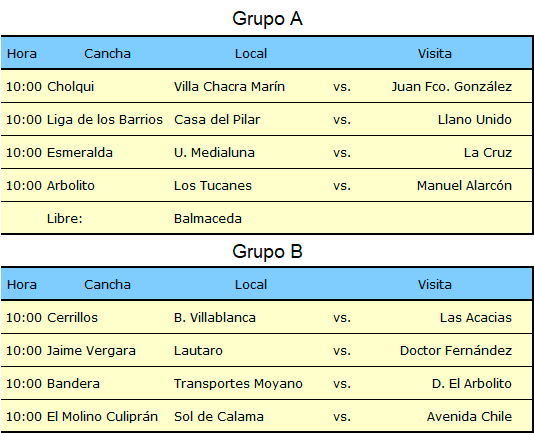The height and width of the screenshot is (433, 534).
Task: Select Avenida Chile visiting team
Action: coord(469,417)
